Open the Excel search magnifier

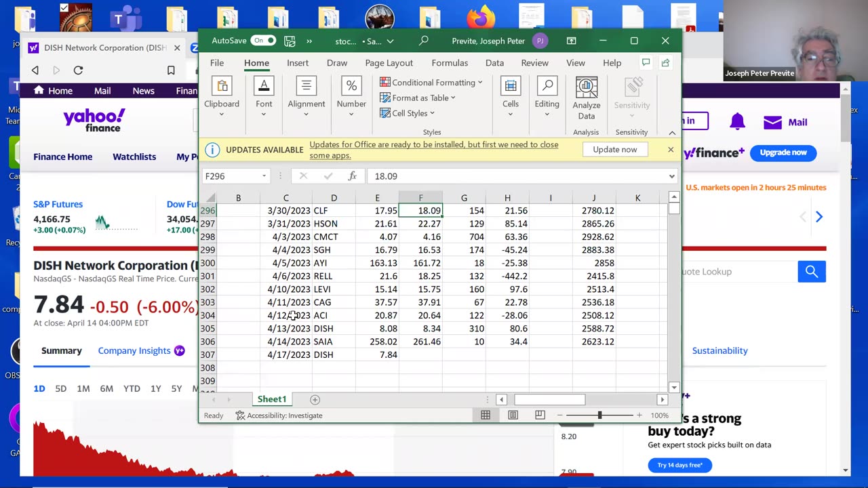(424, 41)
